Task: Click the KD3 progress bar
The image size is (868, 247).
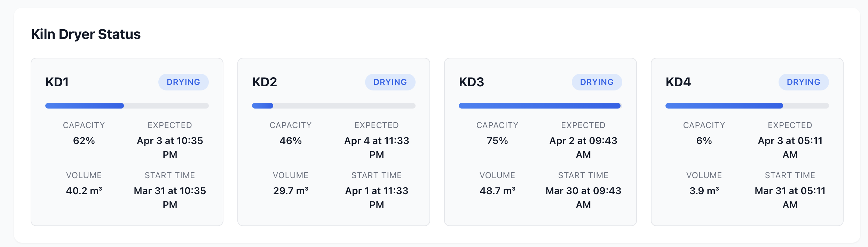Action: 540,106
